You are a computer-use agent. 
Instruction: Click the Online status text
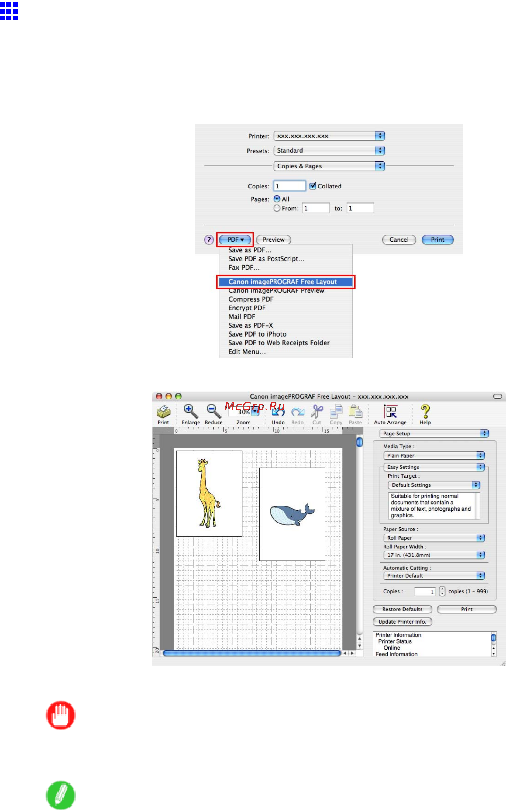click(391, 648)
